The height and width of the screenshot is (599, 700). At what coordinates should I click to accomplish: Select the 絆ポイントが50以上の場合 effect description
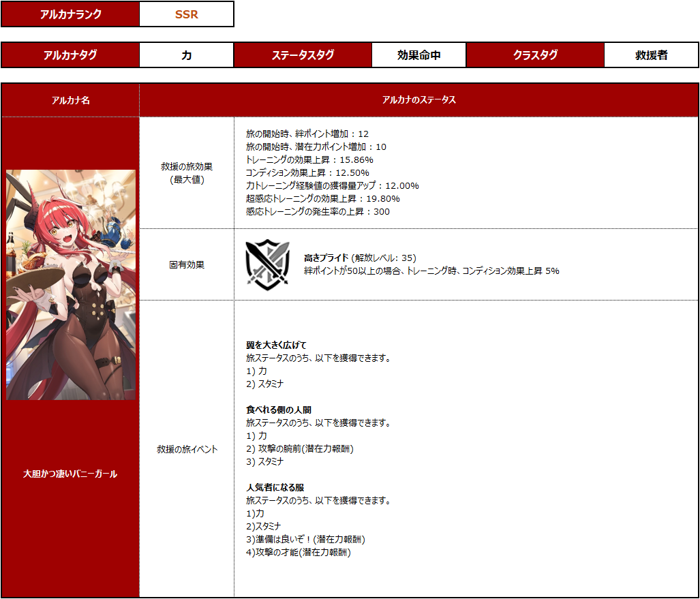click(x=431, y=271)
